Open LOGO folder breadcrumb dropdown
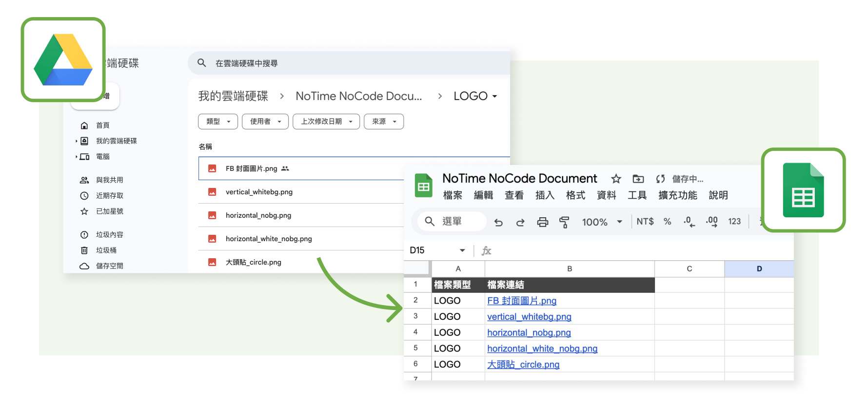 tap(475, 96)
